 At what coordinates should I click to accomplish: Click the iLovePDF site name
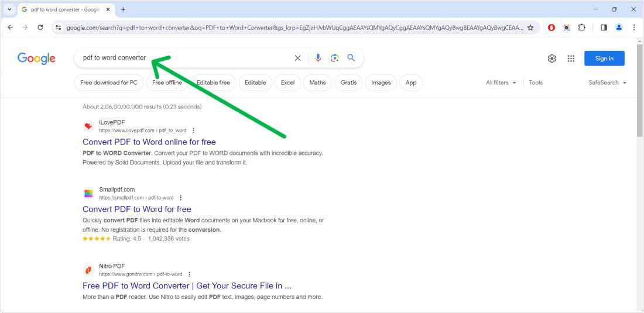(x=112, y=122)
